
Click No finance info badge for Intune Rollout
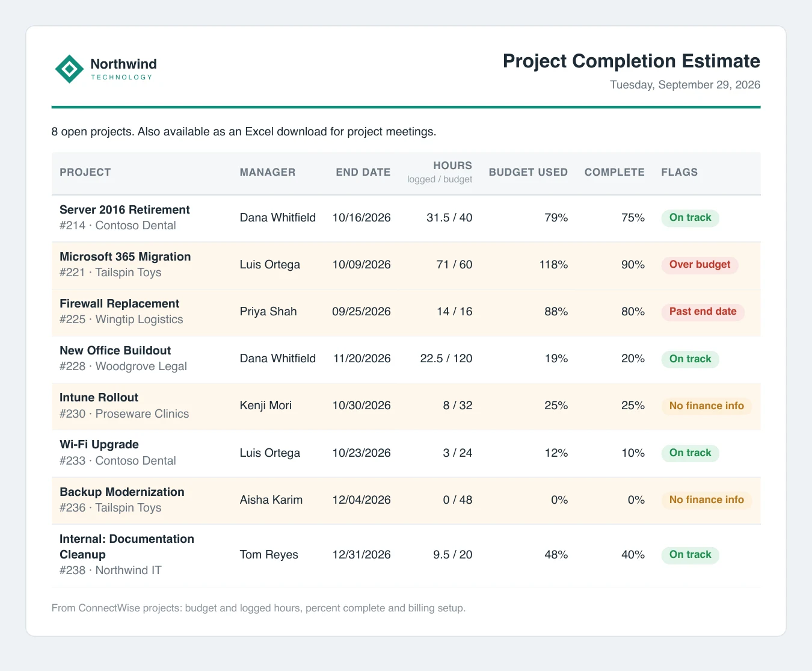pos(706,406)
